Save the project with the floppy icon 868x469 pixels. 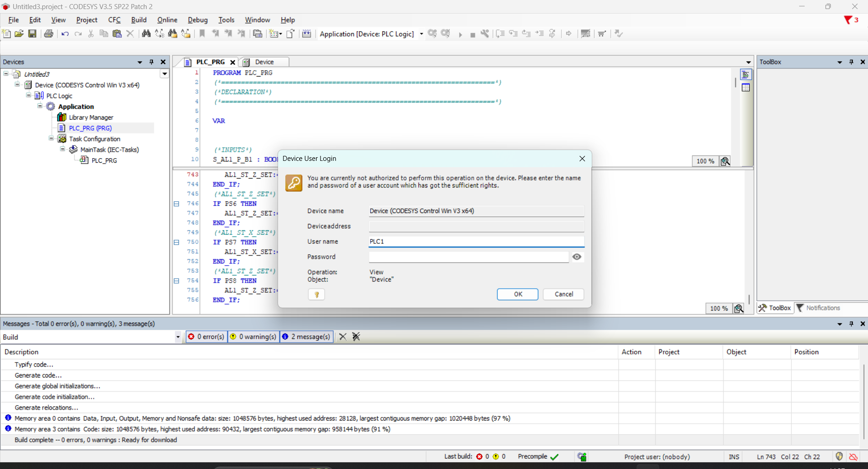coord(32,34)
